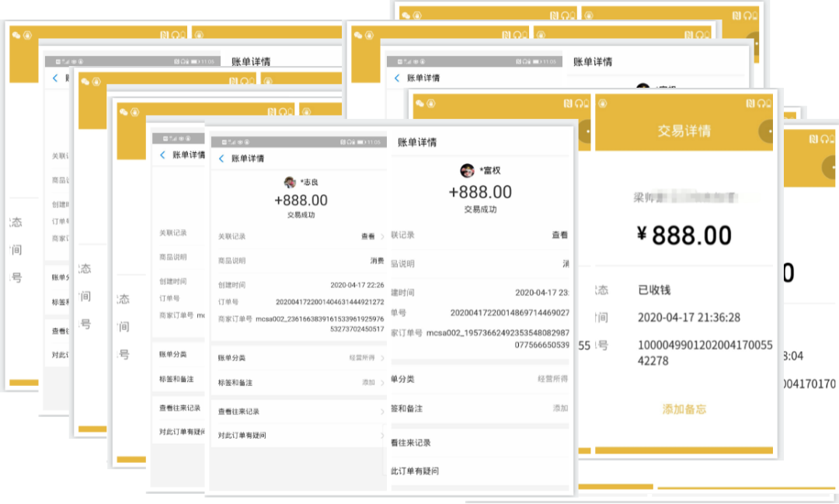Open 查看往来记录 row in *志良 bill
839x504 pixels.
[x=298, y=412]
